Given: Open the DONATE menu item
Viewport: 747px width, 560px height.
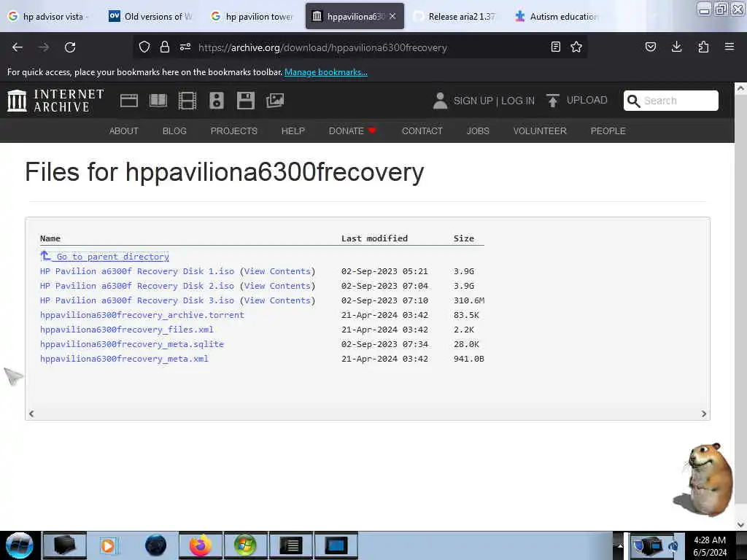Looking at the screenshot, I should point(352,131).
